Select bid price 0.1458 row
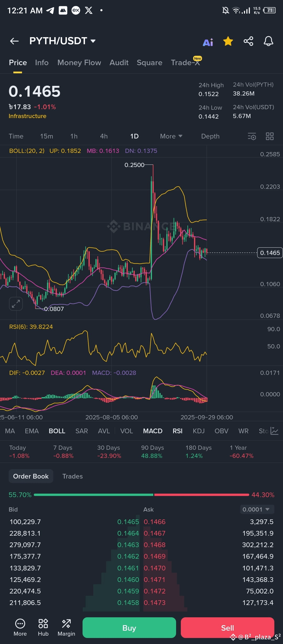Image resolution: width=283 pixels, height=644 pixels. coord(74,603)
